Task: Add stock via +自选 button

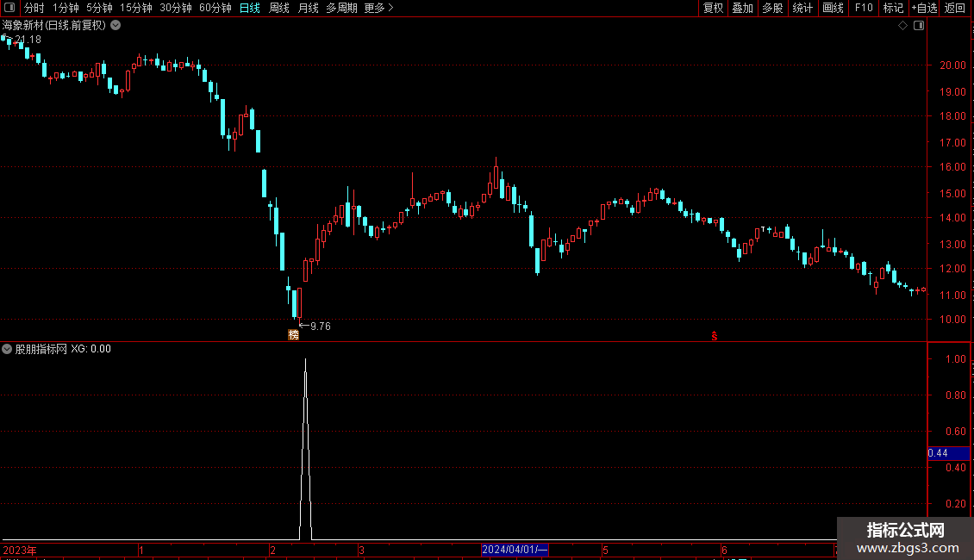Action: tap(924, 8)
